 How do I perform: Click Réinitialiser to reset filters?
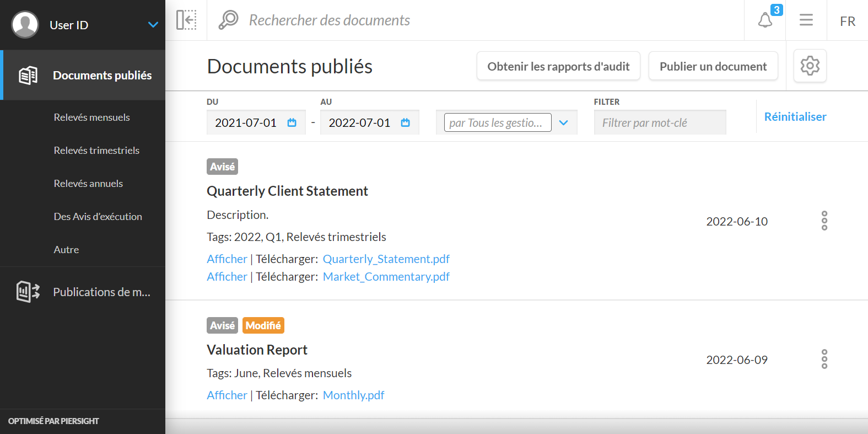(x=795, y=116)
